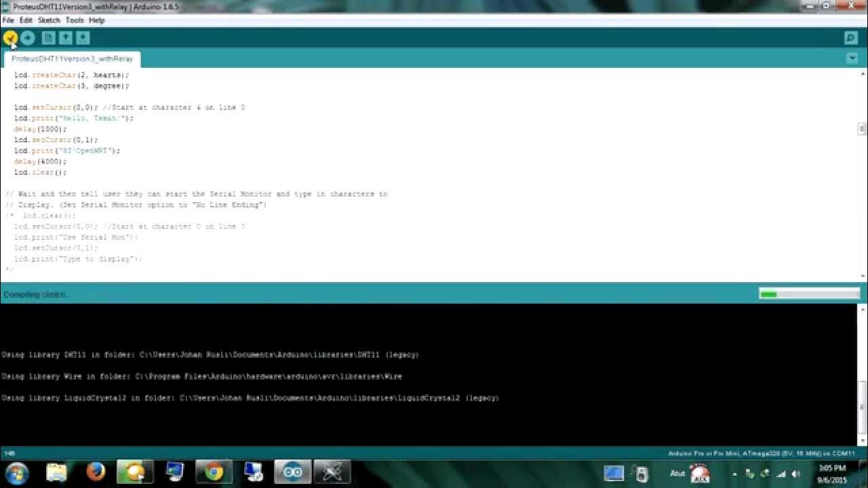Open a sketch with the Open icon
The image size is (868, 488).
pos(65,38)
